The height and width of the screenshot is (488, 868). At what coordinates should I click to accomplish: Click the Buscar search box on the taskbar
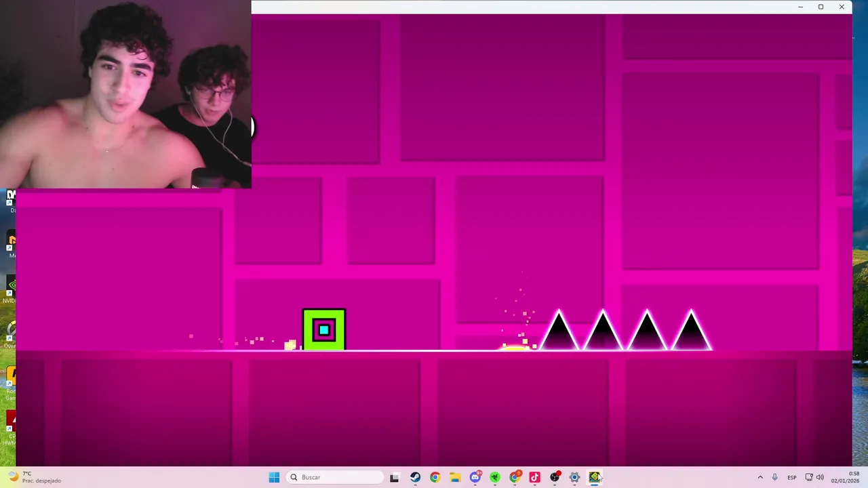pyautogui.click(x=336, y=477)
